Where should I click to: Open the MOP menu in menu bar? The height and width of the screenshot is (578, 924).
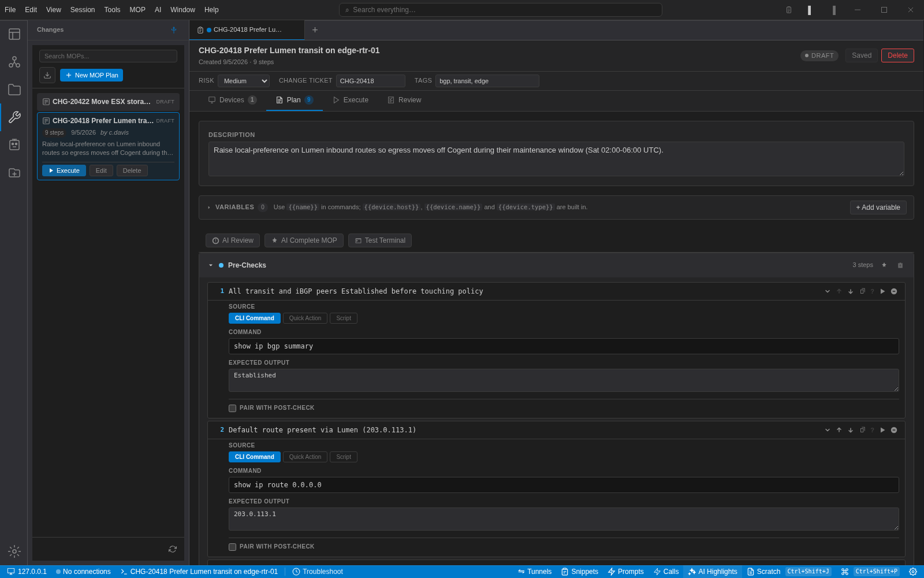tap(137, 10)
